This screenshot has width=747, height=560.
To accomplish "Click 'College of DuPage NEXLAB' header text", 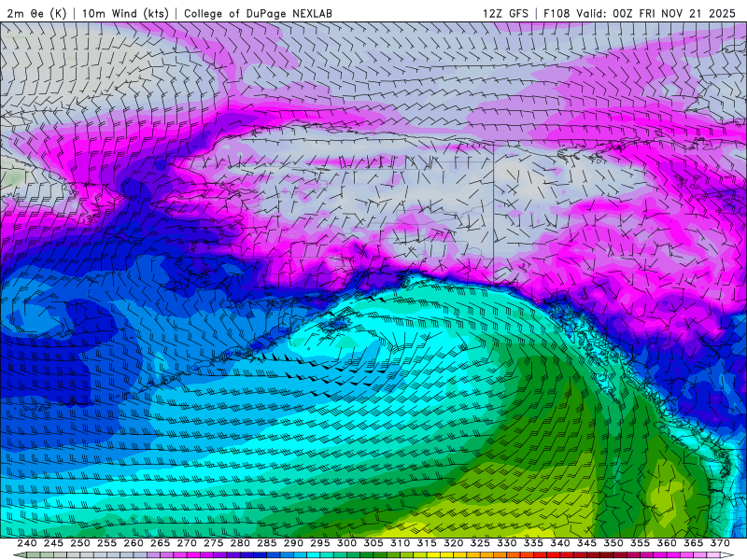I will [258, 13].
